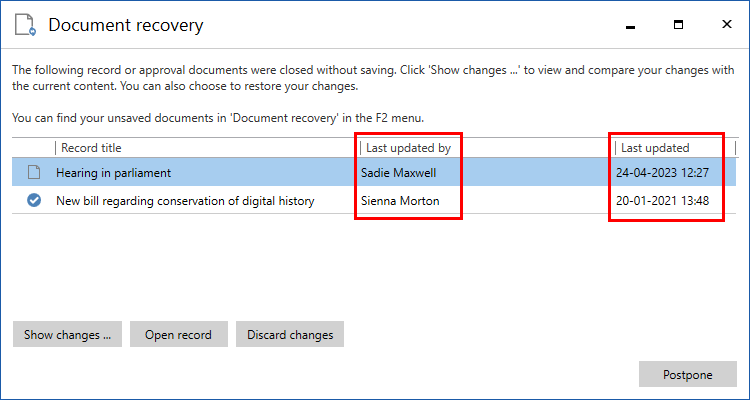Postpone the document recovery

click(687, 375)
